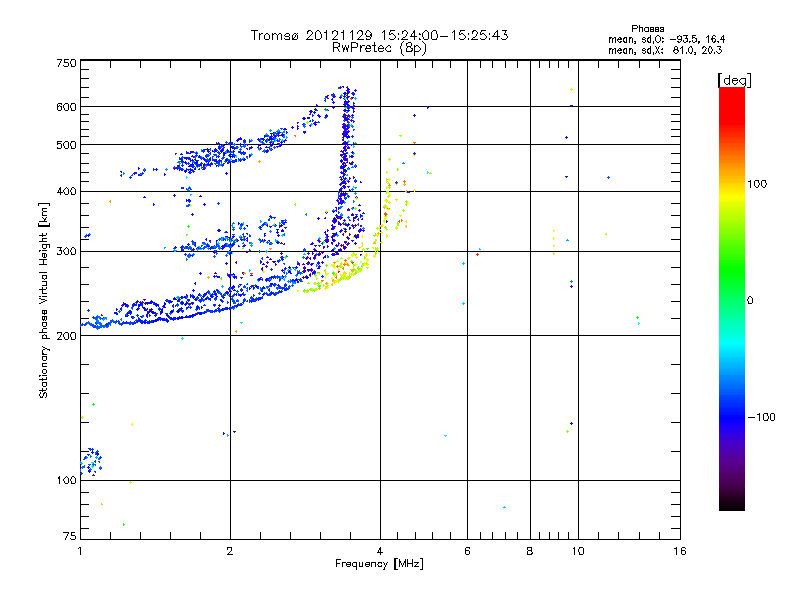The height and width of the screenshot is (600, 800).
Task: Click the plot title "Tromsø 20121129 15:24:00-15:25:43"
Action: click(379, 35)
